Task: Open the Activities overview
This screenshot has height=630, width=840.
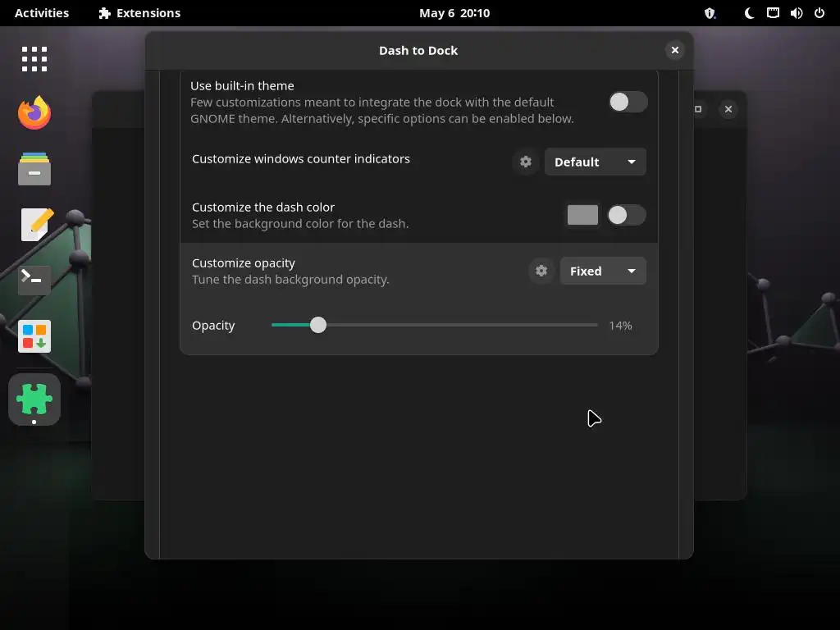Action: click(x=42, y=13)
